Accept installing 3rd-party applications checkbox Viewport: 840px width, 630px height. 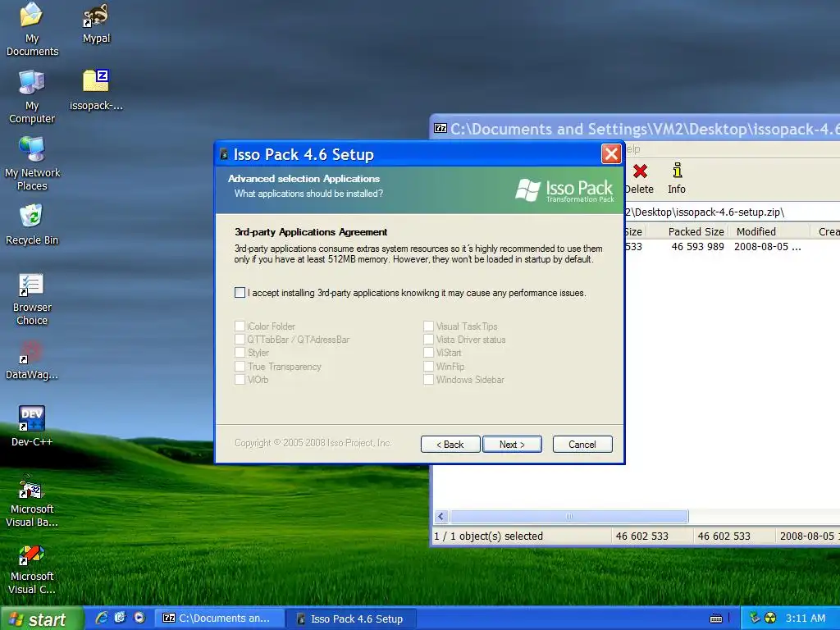pos(240,293)
